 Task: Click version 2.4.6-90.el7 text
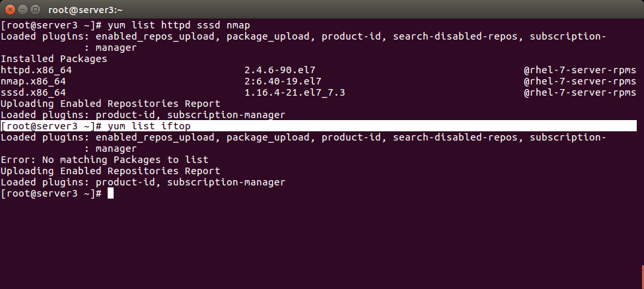click(279, 70)
